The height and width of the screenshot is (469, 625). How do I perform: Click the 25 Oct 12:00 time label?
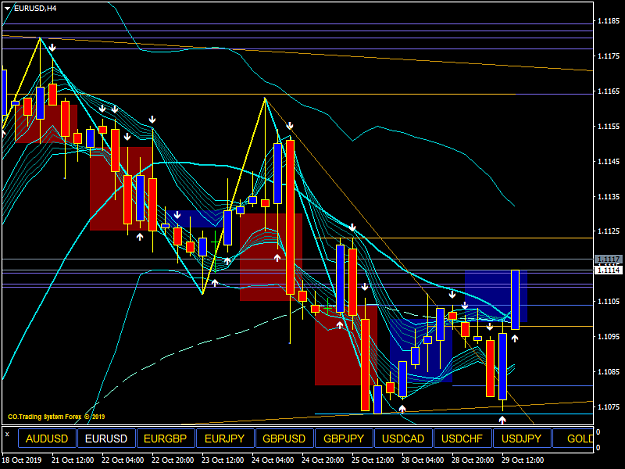pyautogui.click(x=373, y=460)
